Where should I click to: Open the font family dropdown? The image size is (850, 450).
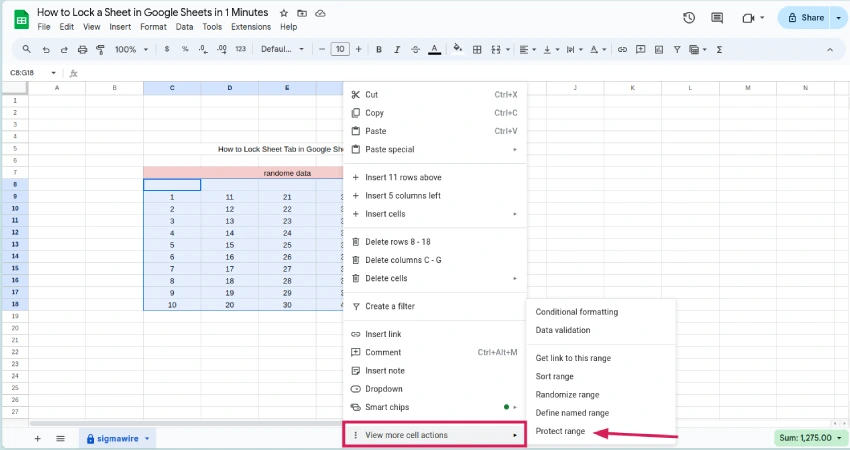click(x=282, y=49)
